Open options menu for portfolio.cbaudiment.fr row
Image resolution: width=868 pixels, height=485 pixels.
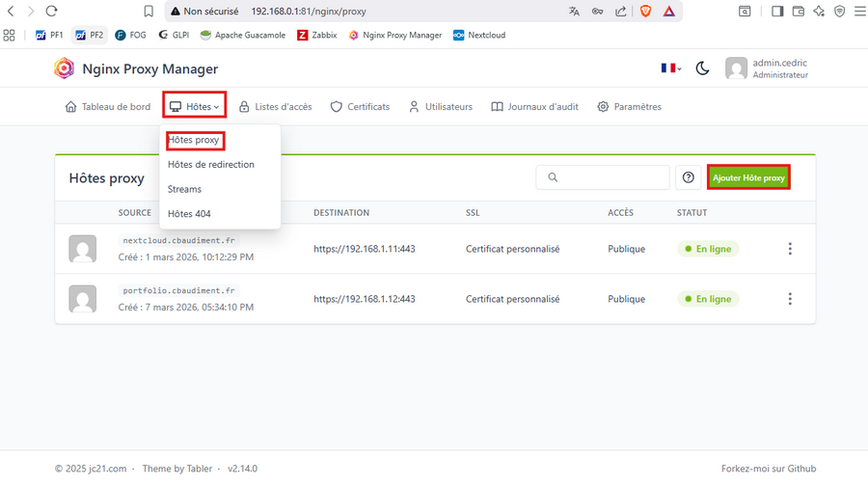tap(790, 299)
